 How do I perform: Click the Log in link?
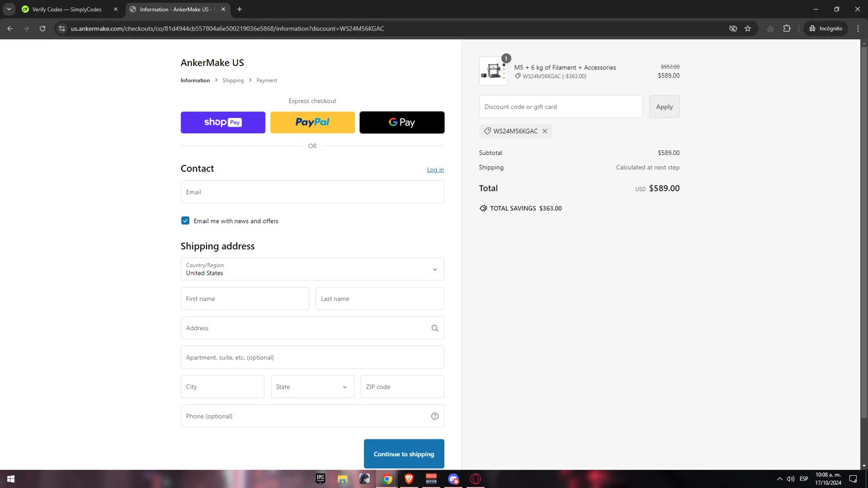click(435, 169)
